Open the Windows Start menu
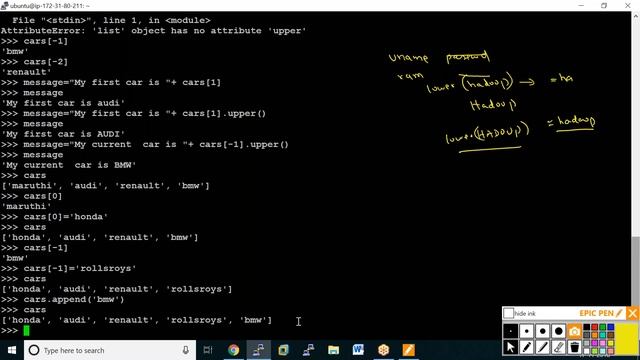Viewport: 640px width, 360px height. point(11,350)
